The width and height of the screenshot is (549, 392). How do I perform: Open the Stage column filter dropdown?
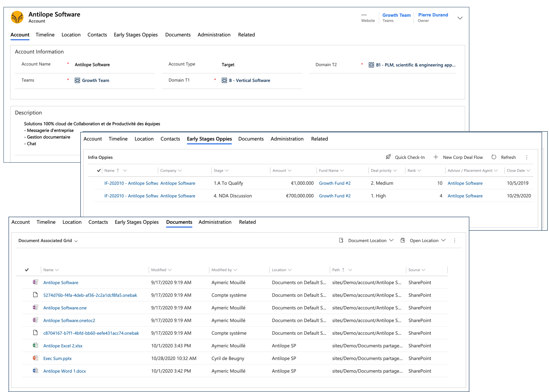pos(227,171)
